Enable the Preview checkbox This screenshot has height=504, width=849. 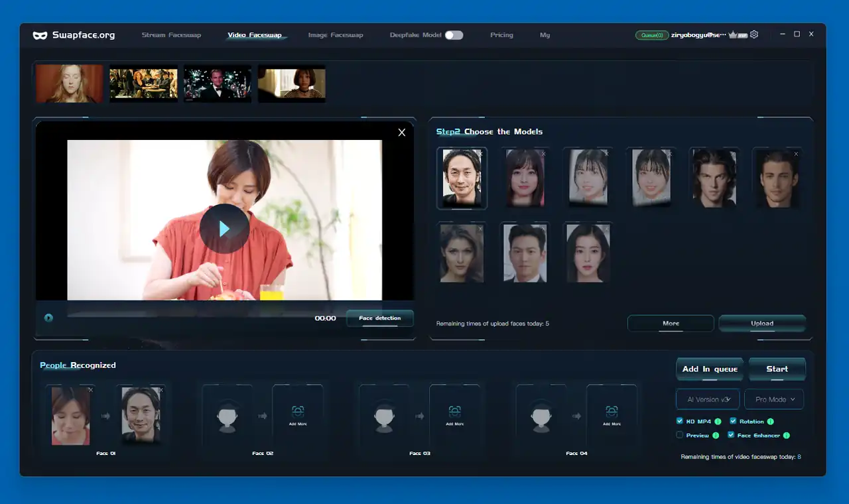[x=680, y=435]
